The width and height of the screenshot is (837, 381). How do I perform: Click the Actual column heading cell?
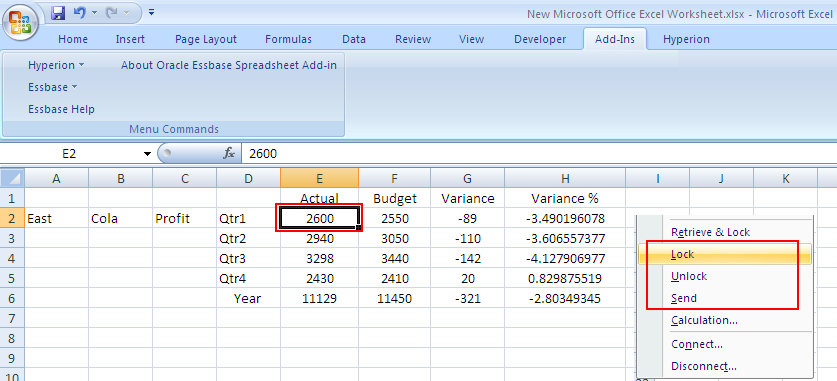(319, 199)
